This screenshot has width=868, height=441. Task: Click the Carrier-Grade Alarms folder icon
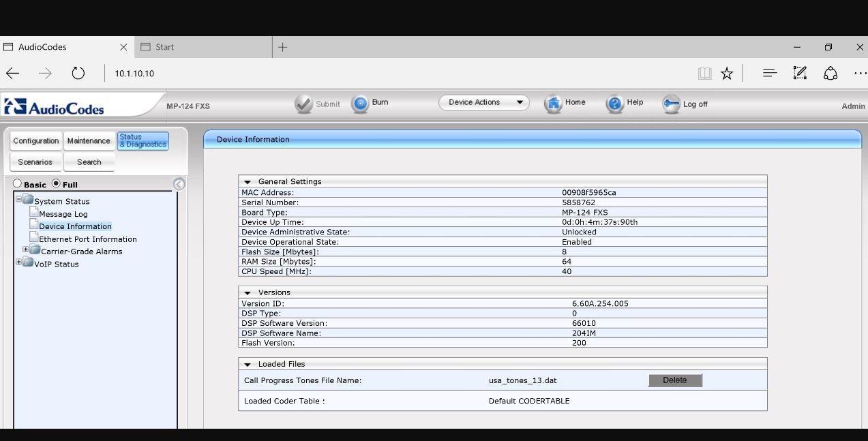(35, 250)
